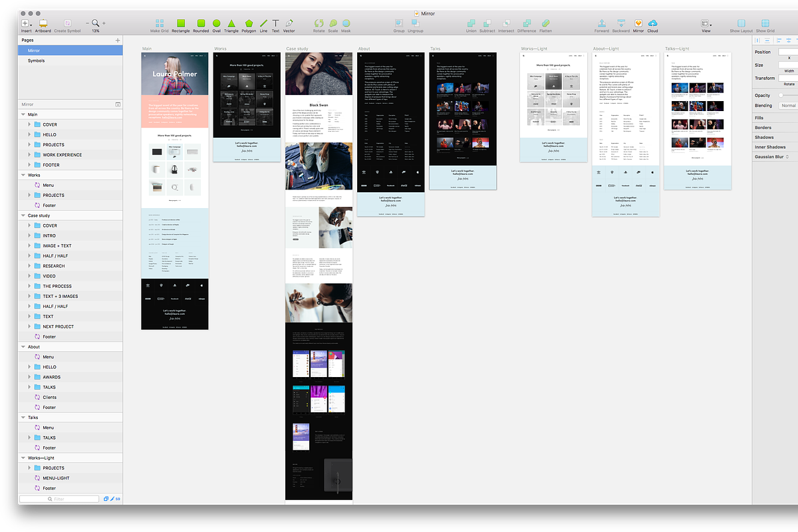
Task: Select the Rounded rectangle tool
Action: [201, 23]
